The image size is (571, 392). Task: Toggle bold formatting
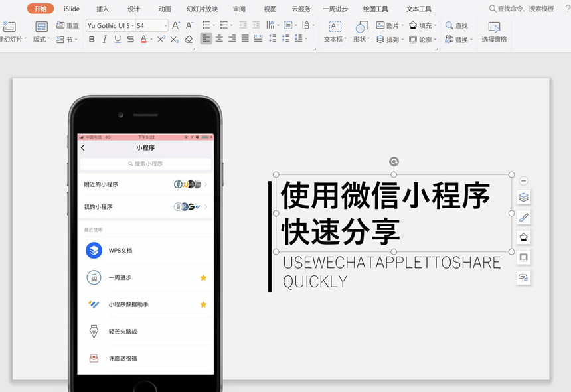92,39
